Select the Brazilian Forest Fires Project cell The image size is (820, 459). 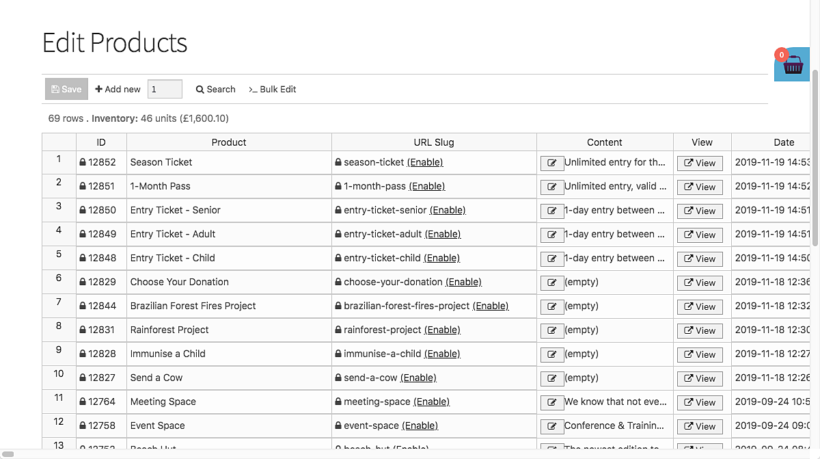229,306
